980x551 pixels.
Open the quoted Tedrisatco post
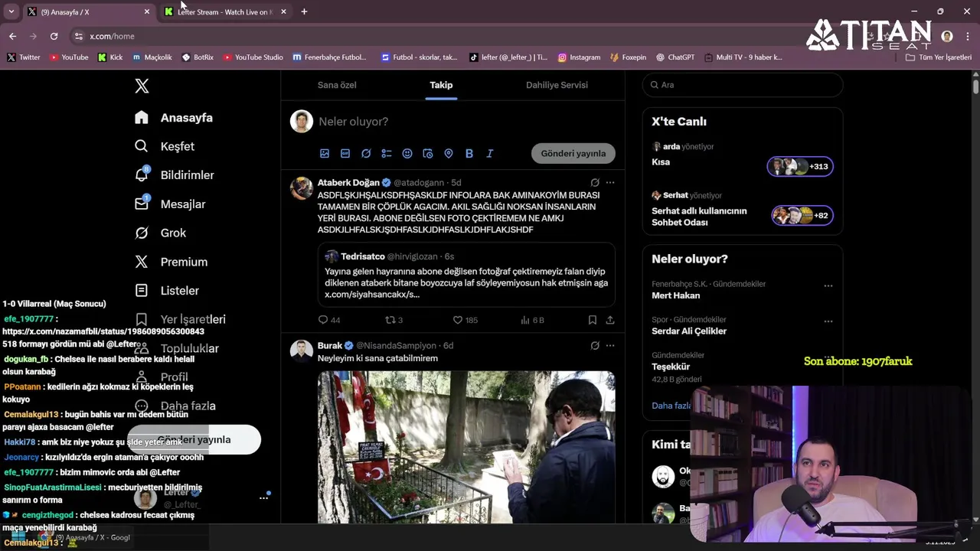[x=466, y=275]
